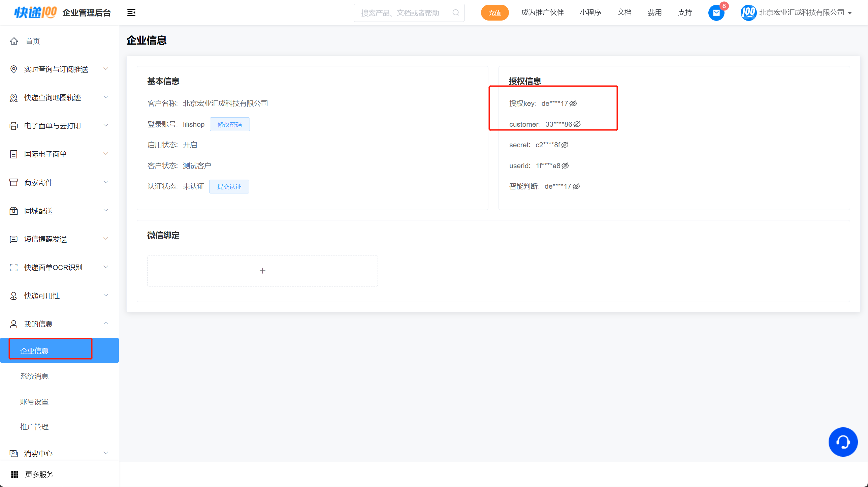The width and height of the screenshot is (868, 487).
Task: Add a WeChat binding with the plus box
Action: 262,271
